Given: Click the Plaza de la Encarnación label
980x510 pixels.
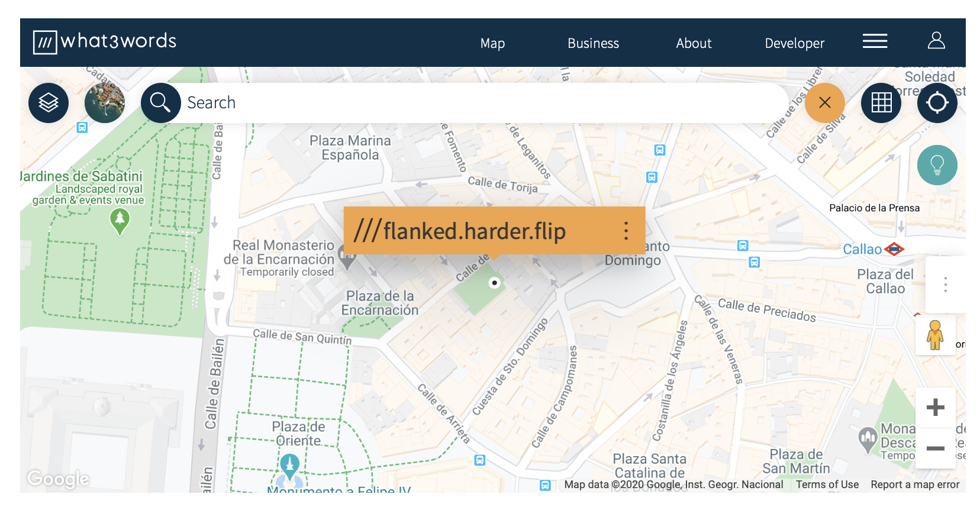Looking at the screenshot, I should tap(380, 303).
